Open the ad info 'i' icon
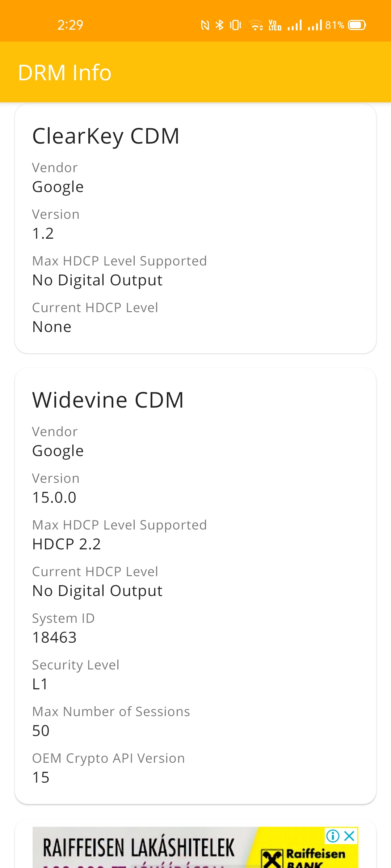 point(333,836)
